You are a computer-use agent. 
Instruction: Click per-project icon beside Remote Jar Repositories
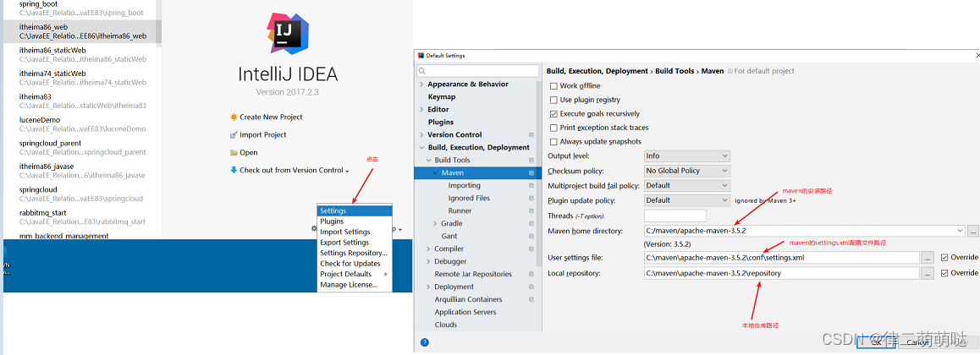(531, 274)
